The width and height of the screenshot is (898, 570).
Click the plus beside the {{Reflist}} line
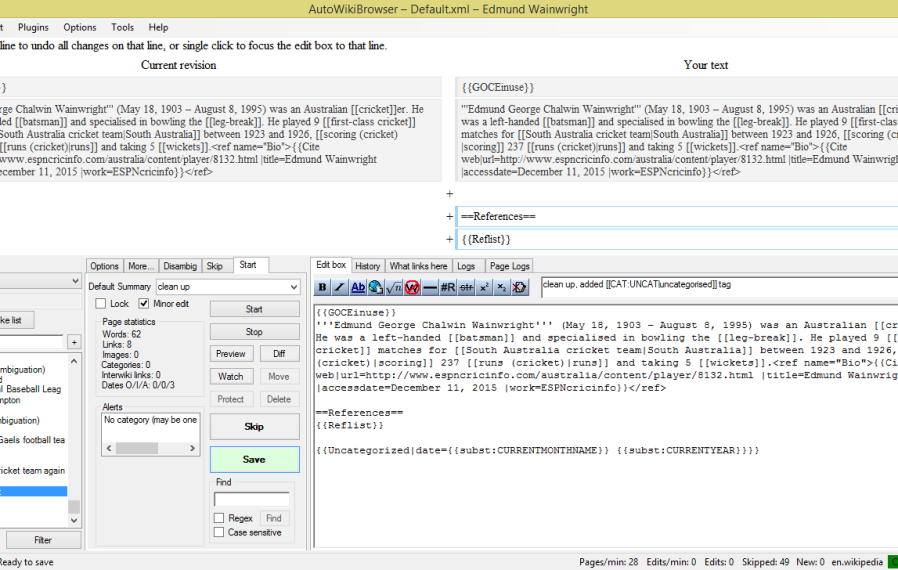[450, 239]
